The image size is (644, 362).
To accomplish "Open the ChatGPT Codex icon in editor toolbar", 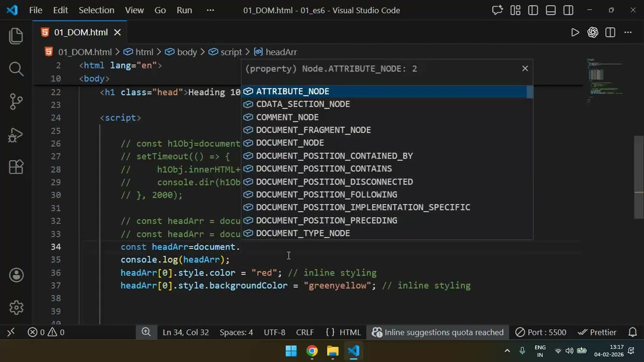I will pos(593,33).
